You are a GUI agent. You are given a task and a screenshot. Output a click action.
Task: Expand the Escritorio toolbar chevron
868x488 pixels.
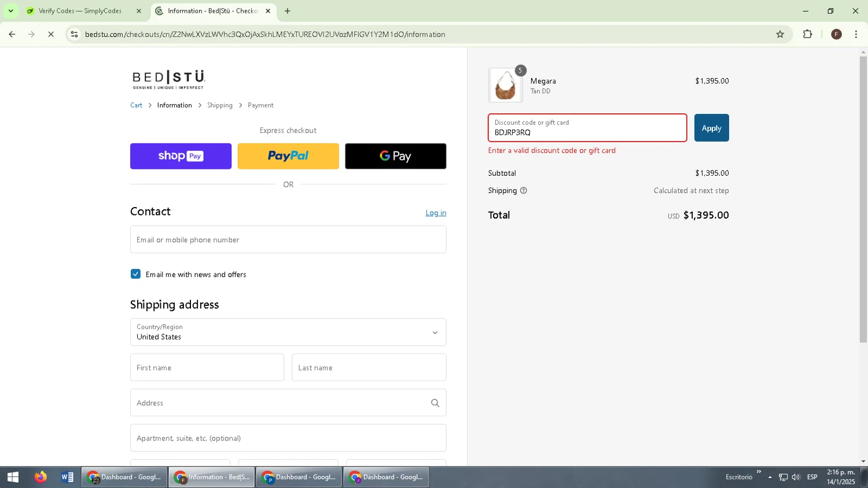click(x=759, y=472)
